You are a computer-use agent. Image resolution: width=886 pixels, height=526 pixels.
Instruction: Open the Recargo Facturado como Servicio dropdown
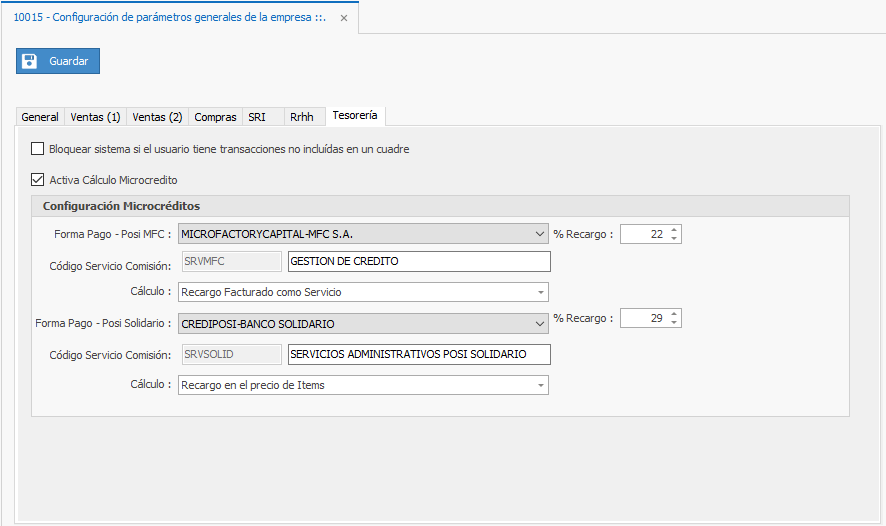(x=540, y=293)
